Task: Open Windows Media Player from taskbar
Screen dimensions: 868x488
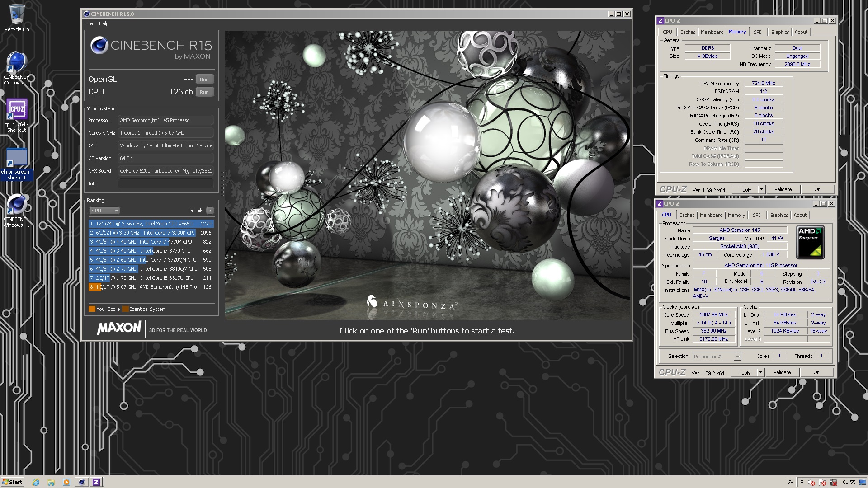Action: pos(66,482)
